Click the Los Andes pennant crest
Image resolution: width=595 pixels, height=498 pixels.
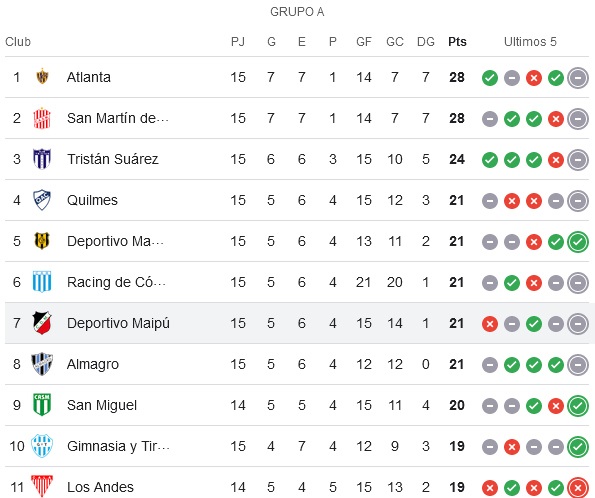(x=42, y=486)
